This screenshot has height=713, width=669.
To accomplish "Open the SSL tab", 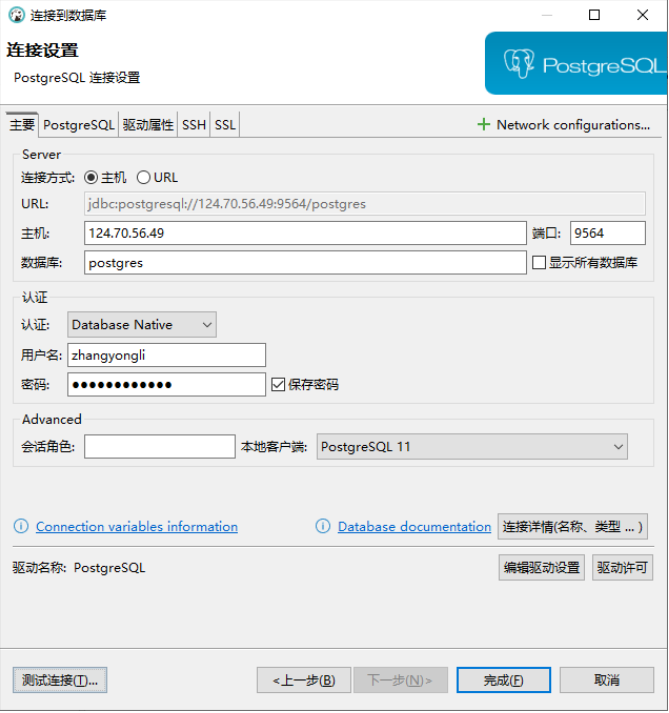I will 225,125.
